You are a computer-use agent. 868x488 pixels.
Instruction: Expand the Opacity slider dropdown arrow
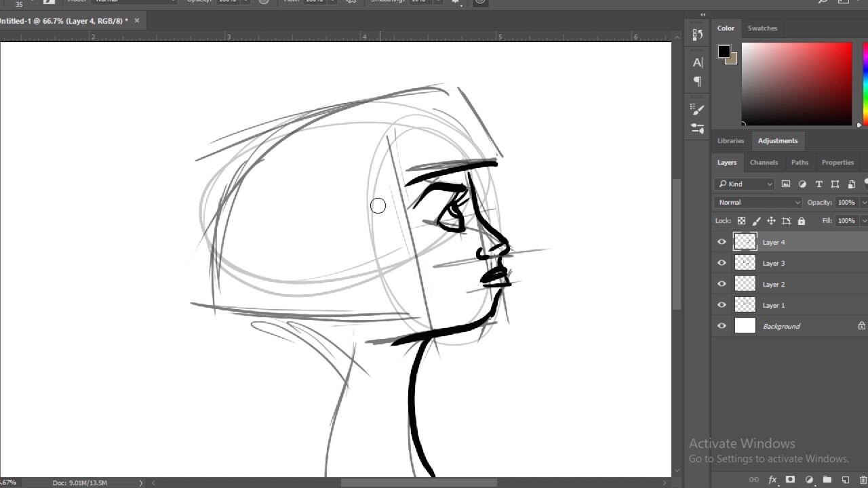863,202
